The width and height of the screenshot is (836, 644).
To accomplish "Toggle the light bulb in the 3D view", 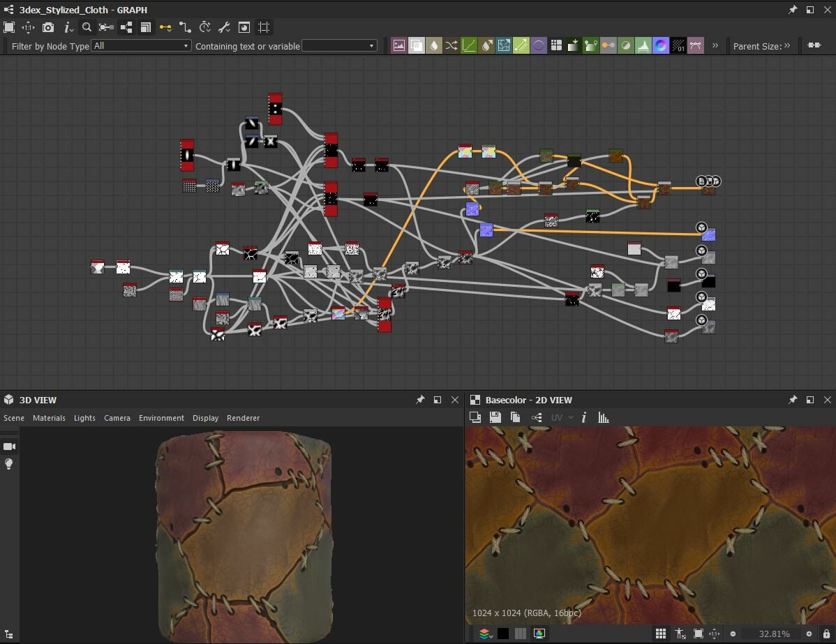I will coord(9,464).
